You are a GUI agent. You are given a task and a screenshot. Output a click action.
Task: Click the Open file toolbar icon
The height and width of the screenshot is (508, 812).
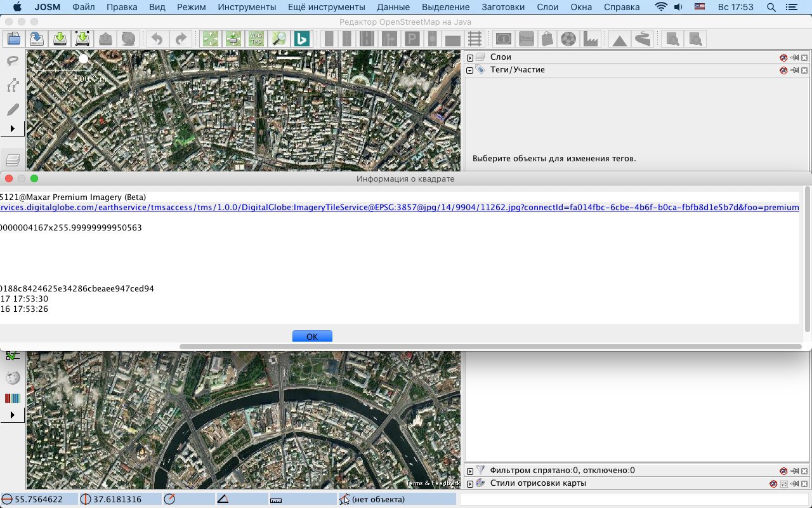(13, 39)
